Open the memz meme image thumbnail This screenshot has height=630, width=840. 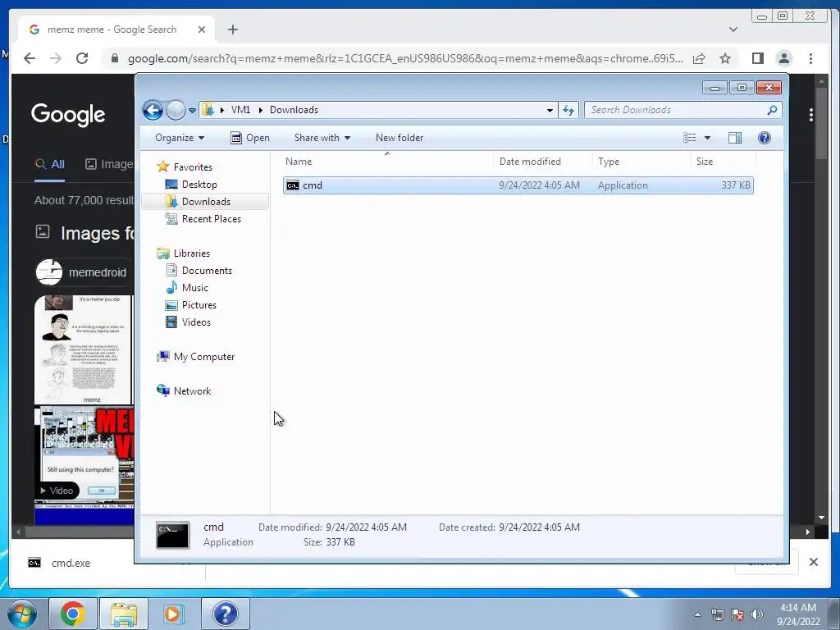click(x=83, y=349)
